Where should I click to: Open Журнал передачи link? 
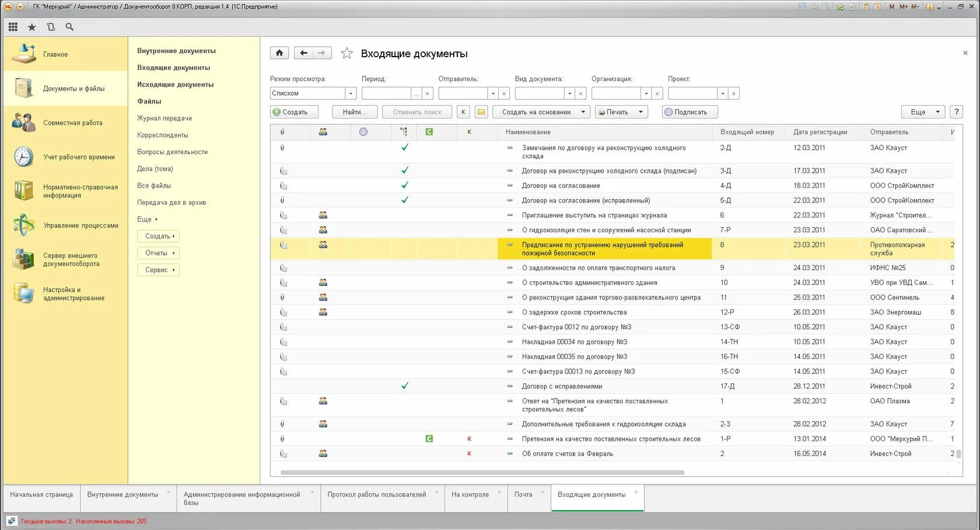coord(164,118)
